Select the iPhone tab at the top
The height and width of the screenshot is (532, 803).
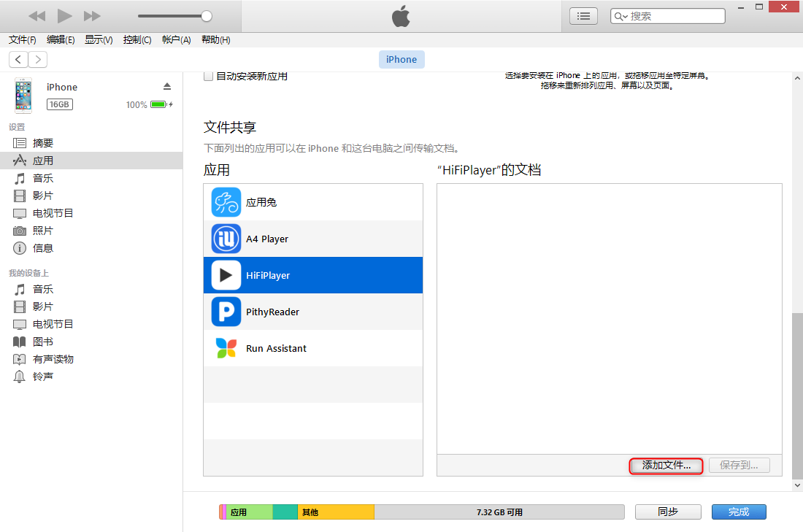(x=401, y=59)
